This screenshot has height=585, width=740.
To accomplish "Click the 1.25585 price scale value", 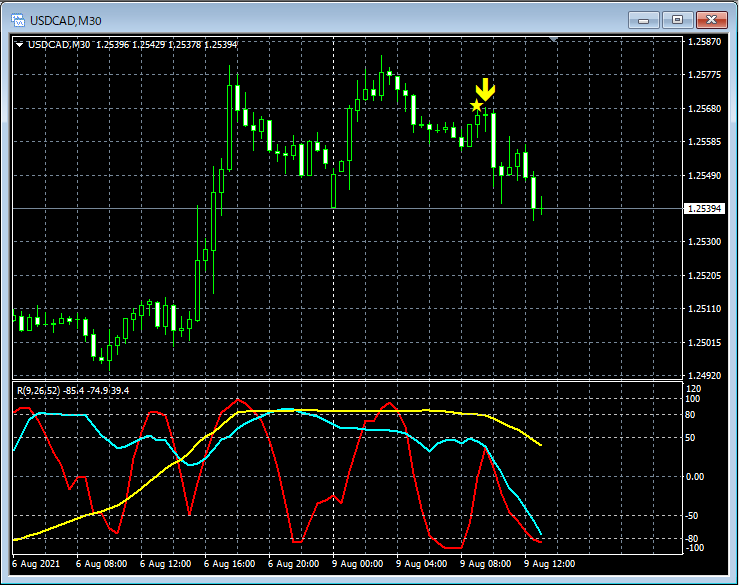I will [705, 142].
